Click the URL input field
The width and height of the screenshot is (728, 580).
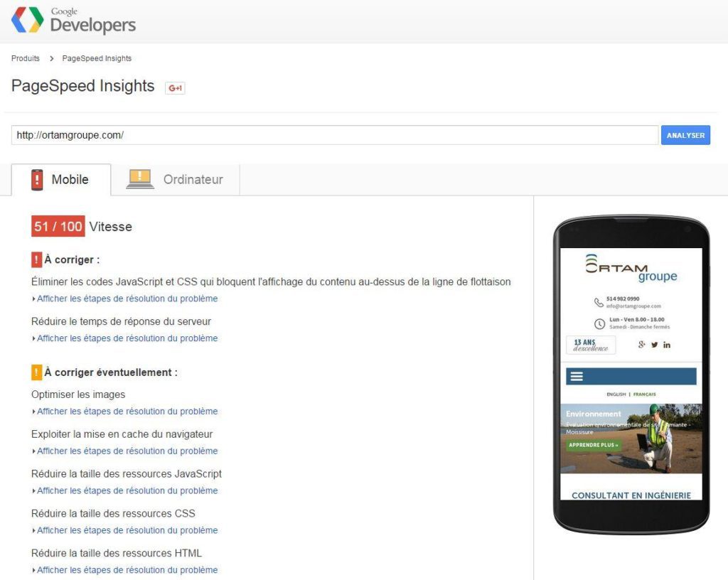(335, 135)
